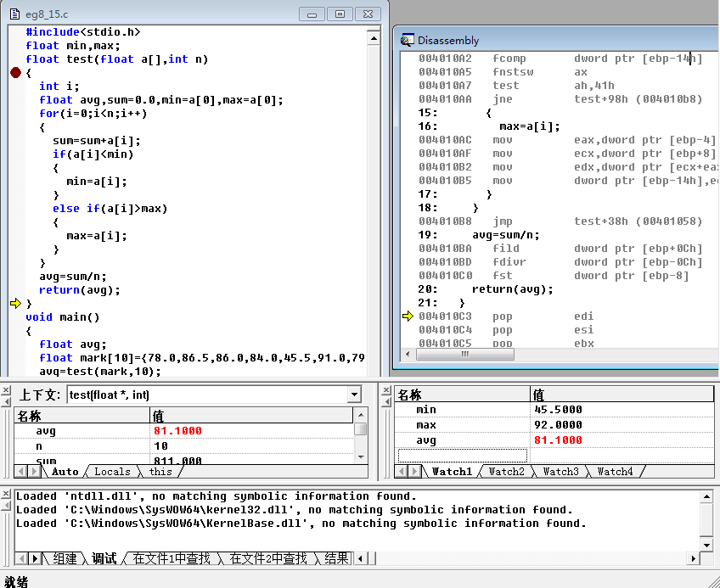This screenshot has height=588, width=720.
Task: Click the next-tab arrow in Watch tab strip
Action: click(415, 472)
